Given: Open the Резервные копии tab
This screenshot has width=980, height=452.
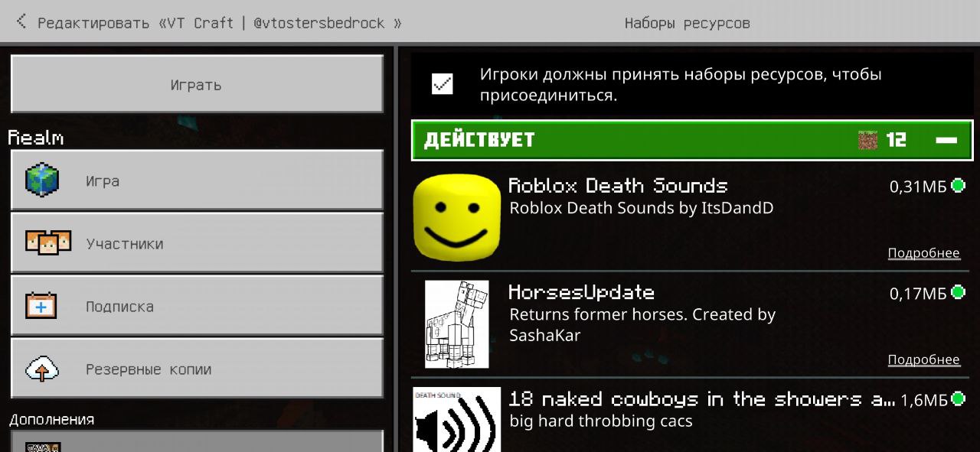Looking at the screenshot, I should coord(197,369).
